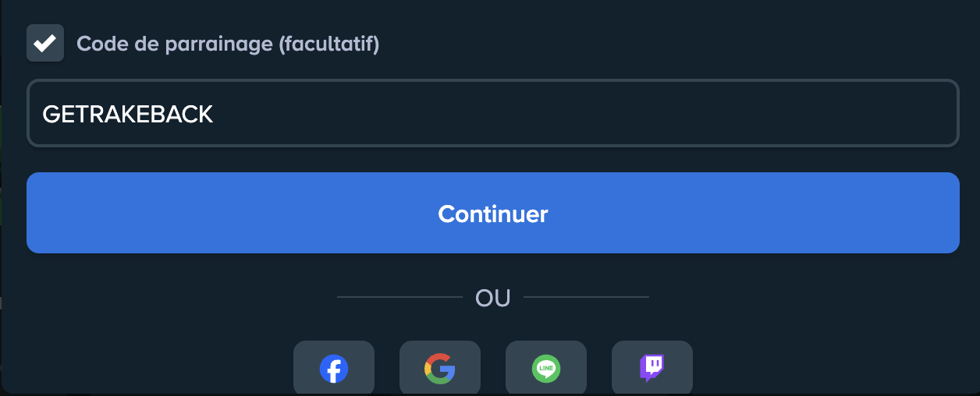Click the "OU" divider text
The image size is (980, 396).
point(492,297)
